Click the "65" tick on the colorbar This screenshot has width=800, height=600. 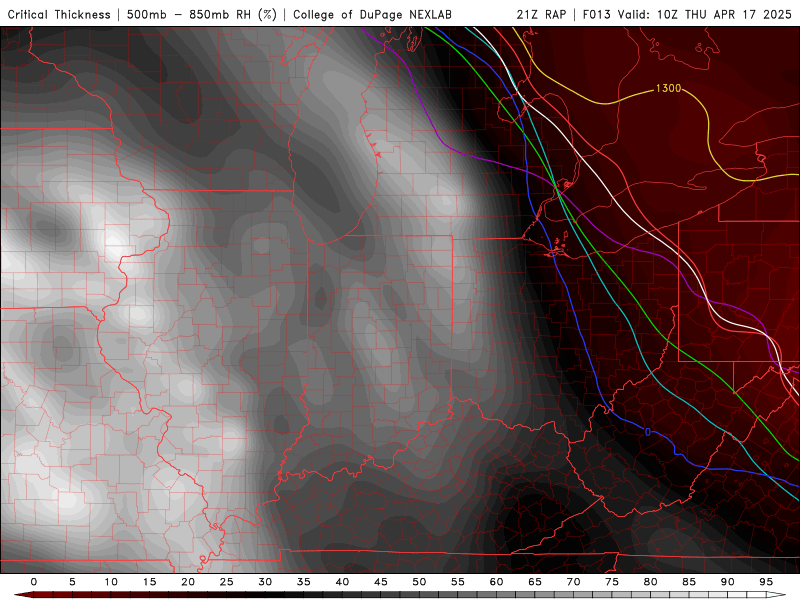[535, 582]
